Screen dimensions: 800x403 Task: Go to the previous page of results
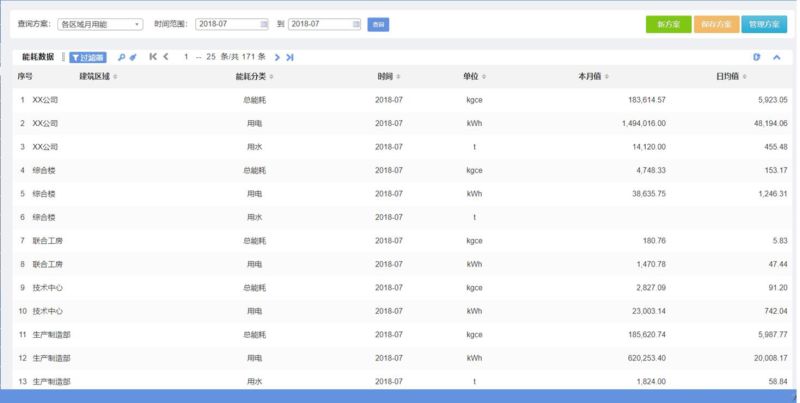(x=166, y=57)
